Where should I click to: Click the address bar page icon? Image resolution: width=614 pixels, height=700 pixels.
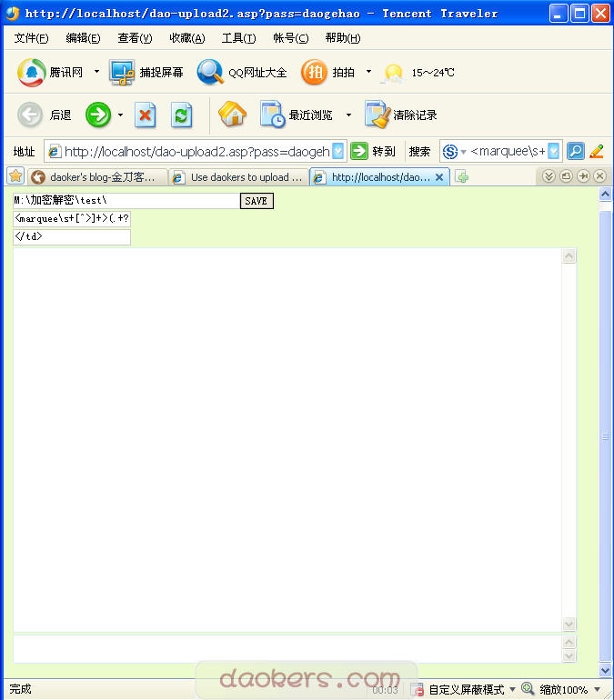click(54, 152)
